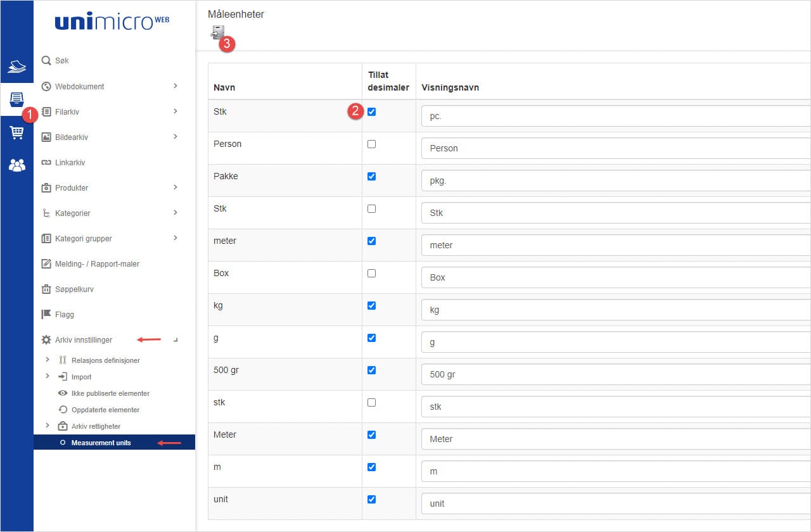Edit Visningsnavn field for kg row
Screen dimensions: 811x532
[616, 310]
